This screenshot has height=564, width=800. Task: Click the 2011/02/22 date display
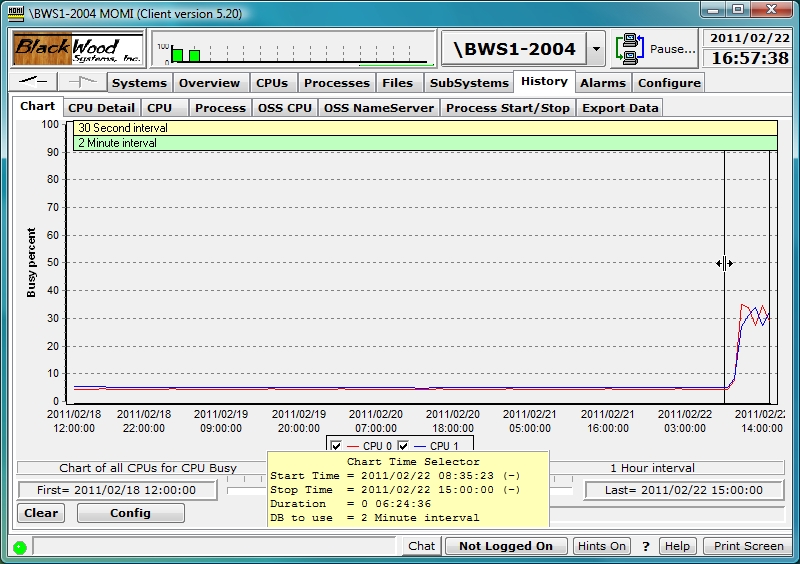point(749,38)
